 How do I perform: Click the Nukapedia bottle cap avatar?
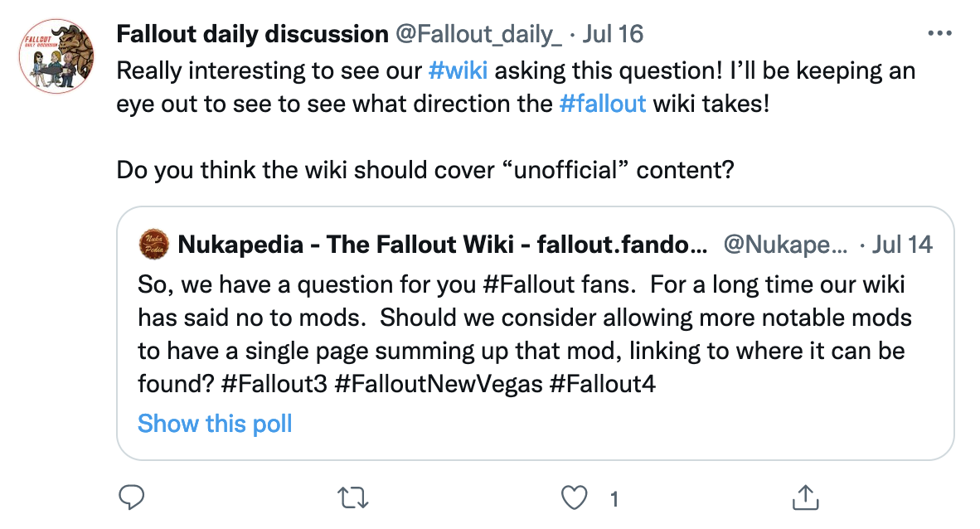pos(153,245)
